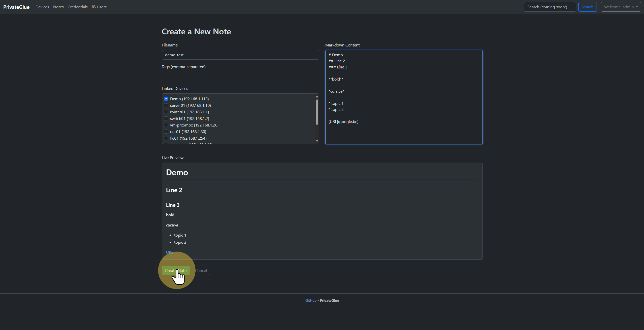Open the URL link in Live Preview
The width and height of the screenshot is (644, 330).
[170, 252]
